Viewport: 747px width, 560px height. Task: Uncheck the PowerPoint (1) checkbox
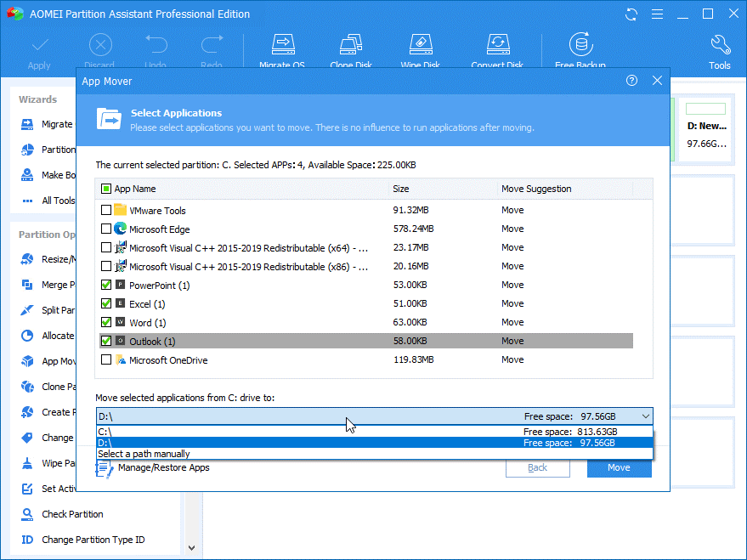coord(106,285)
